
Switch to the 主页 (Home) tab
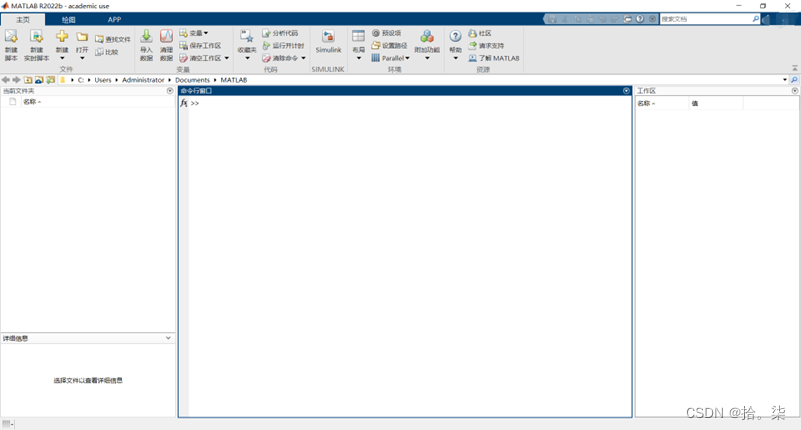click(23, 19)
